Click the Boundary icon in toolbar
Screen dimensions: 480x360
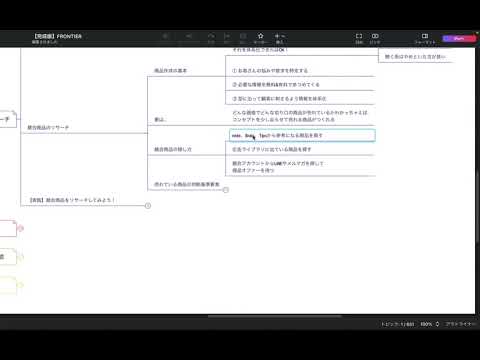[x=243, y=36]
